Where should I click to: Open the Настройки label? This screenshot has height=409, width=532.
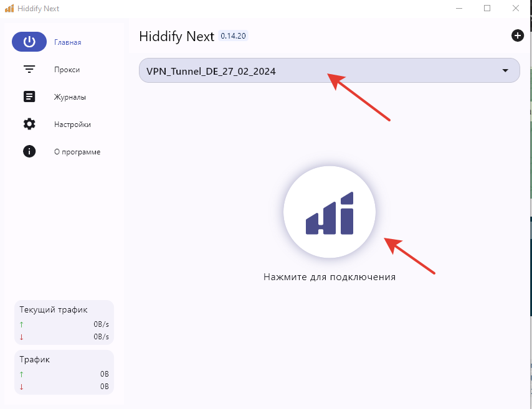pyautogui.click(x=72, y=125)
